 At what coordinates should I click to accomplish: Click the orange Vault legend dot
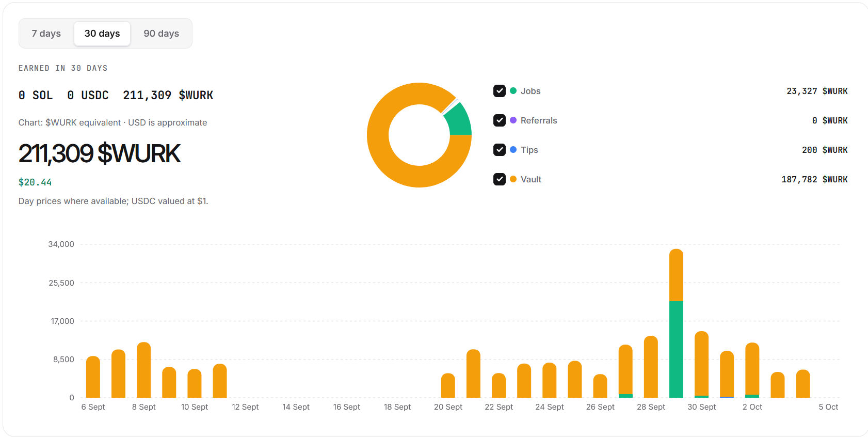[x=513, y=179]
